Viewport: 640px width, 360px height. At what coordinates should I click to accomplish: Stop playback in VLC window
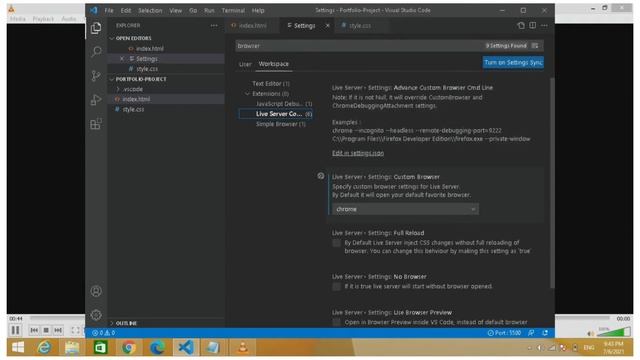(46, 330)
